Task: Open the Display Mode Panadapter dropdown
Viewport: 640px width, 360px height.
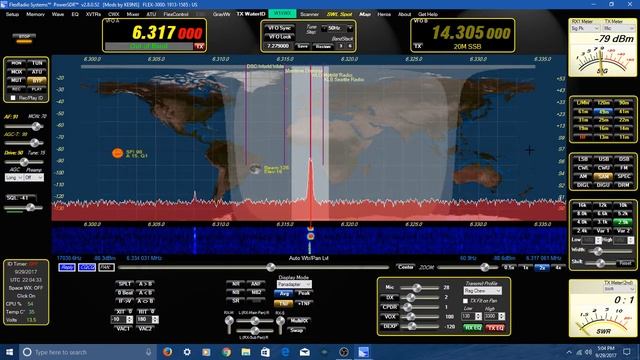Action: coord(294,284)
